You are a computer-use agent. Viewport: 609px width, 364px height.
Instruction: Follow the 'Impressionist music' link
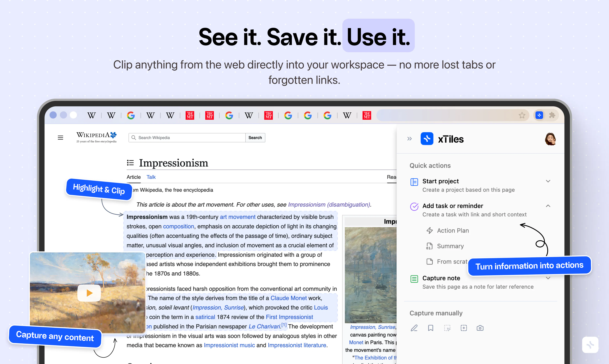tap(229, 345)
